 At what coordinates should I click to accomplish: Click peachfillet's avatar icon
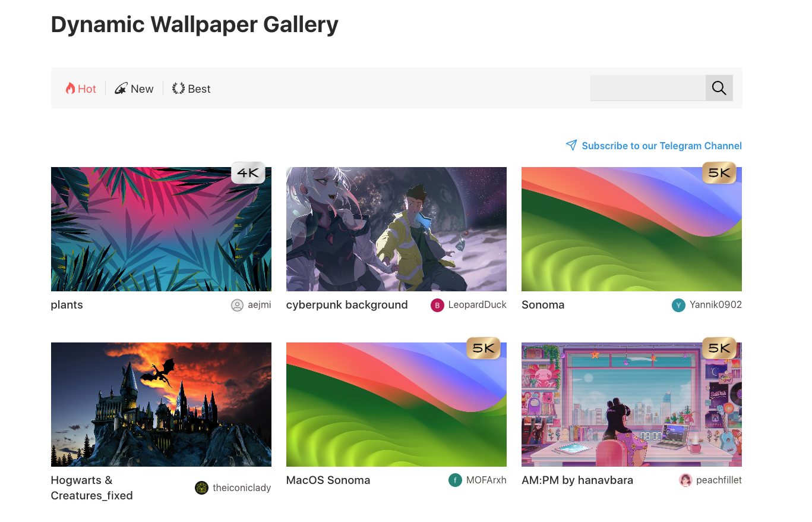(x=685, y=480)
